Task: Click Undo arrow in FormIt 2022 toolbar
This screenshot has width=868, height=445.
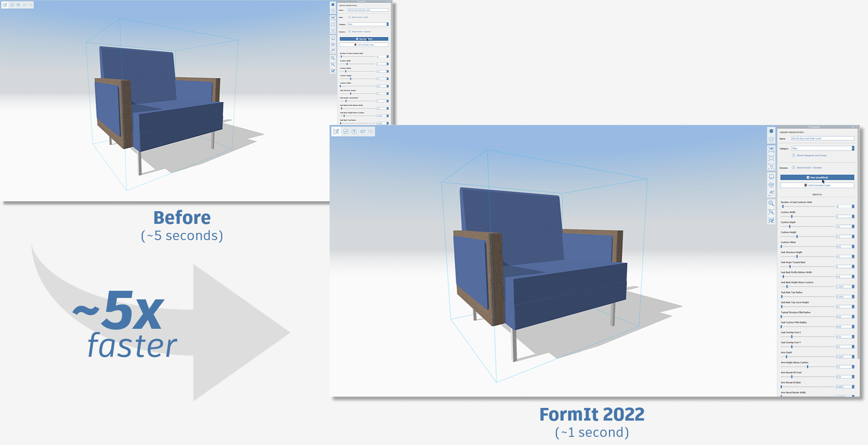Action: click(363, 132)
